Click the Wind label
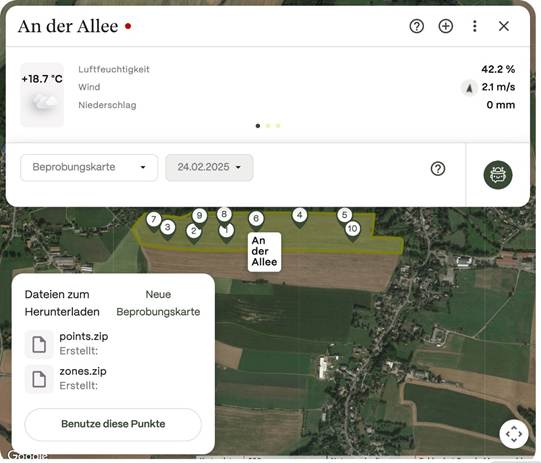This screenshot has height=463, width=541. pos(89,87)
